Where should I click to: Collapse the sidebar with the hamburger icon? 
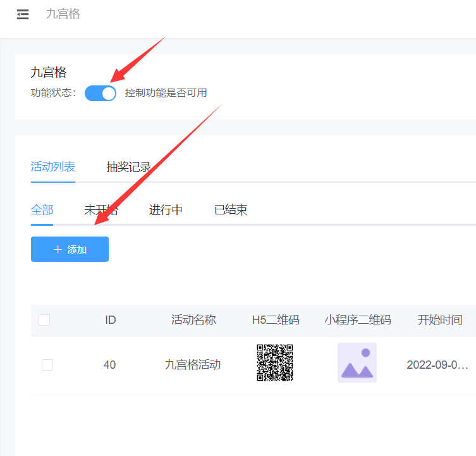coord(23,15)
